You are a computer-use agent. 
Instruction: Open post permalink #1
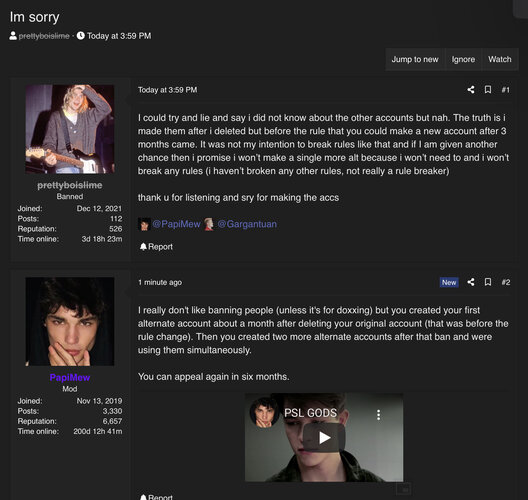(x=505, y=90)
